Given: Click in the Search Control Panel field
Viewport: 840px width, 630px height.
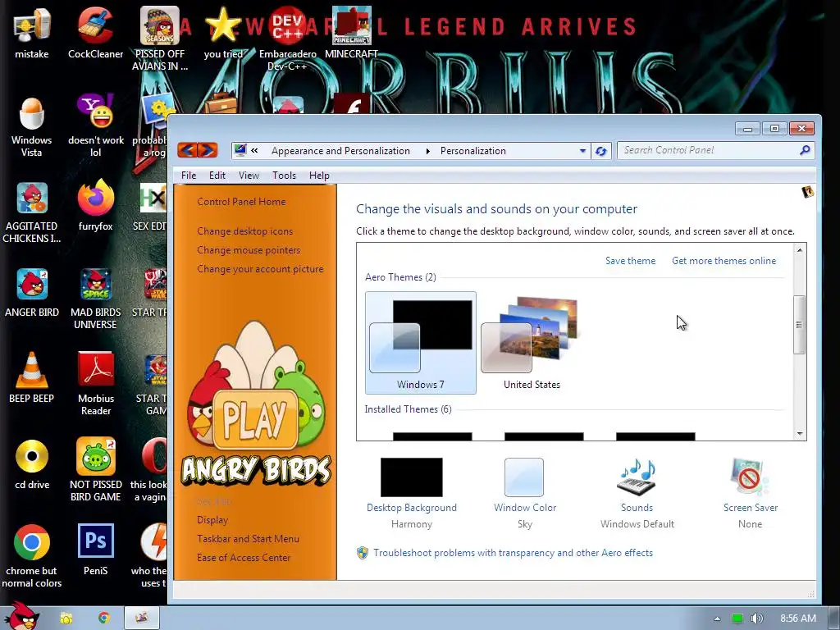Looking at the screenshot, I should point(708,151).
